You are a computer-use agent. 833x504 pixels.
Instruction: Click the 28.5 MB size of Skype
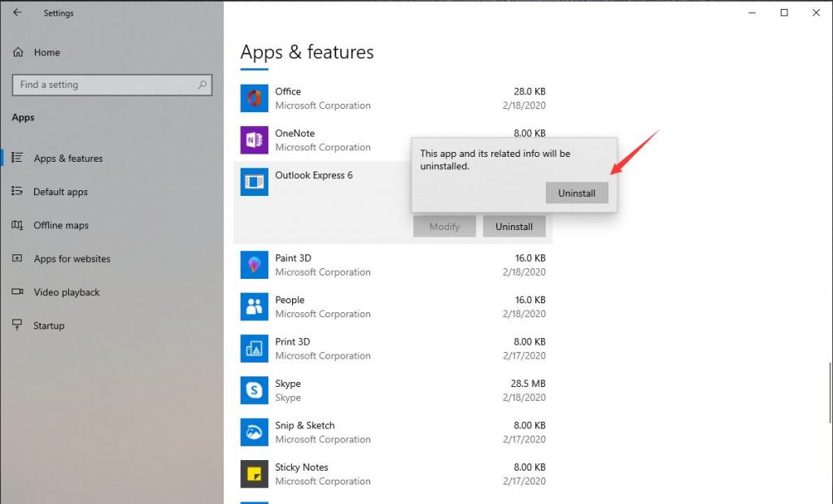click(528, 384)
